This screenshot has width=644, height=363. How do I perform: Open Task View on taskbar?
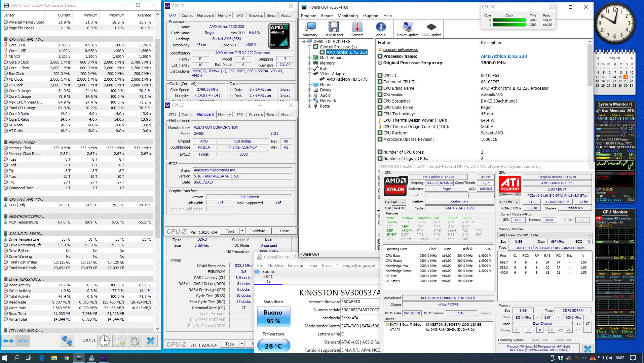29,358
